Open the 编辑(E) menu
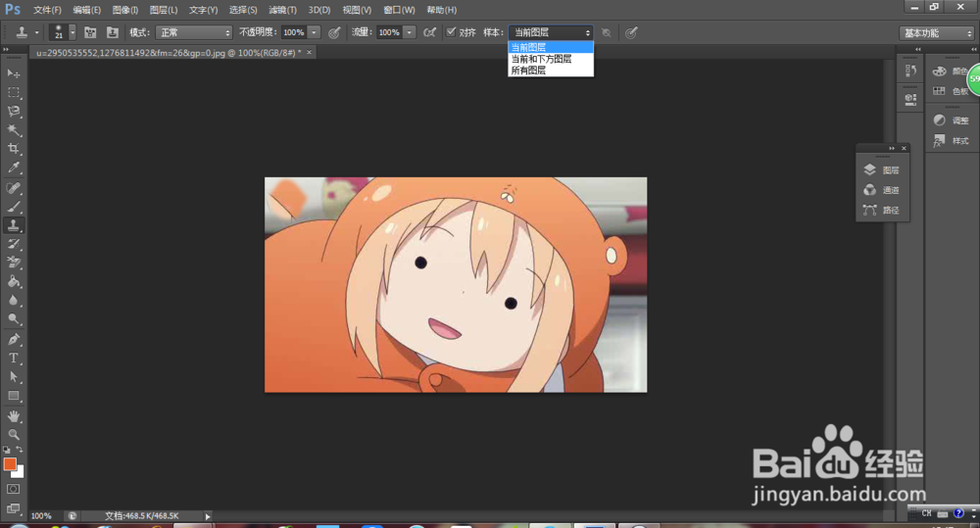Viewport: 980px width, 528px height. tap(87, 10)
